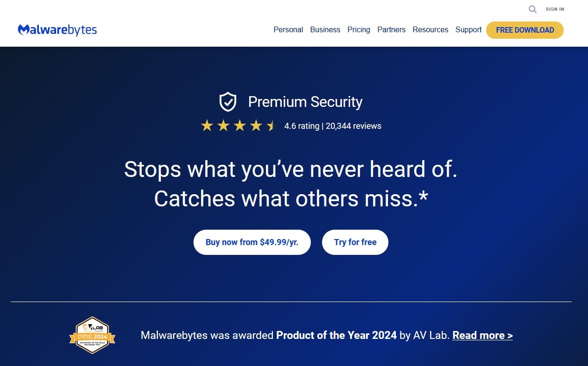This screenshot has width=588, height=366.
Task: Click the first gold star in the rating
Action: (207, 125)
